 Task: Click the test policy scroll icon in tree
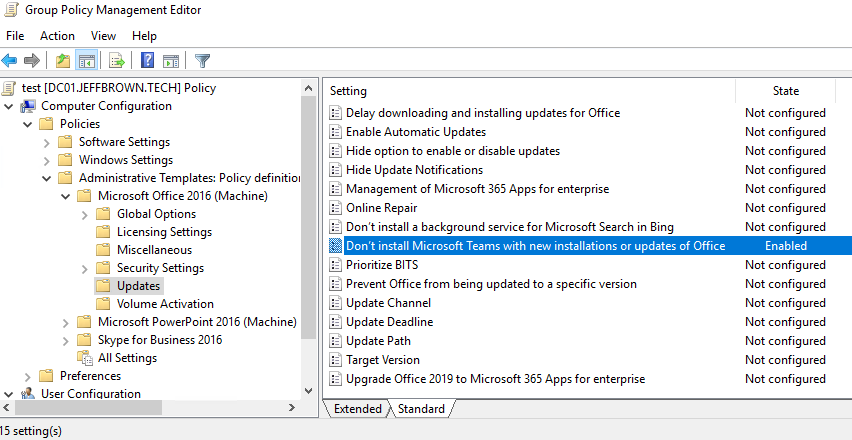coord(9,88)
